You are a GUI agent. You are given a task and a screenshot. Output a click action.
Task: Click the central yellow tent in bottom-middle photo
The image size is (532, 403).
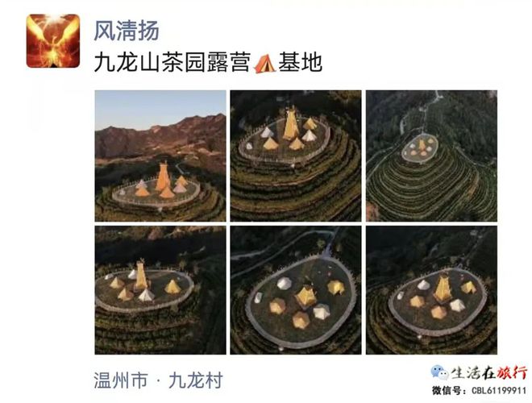[305, 296]
